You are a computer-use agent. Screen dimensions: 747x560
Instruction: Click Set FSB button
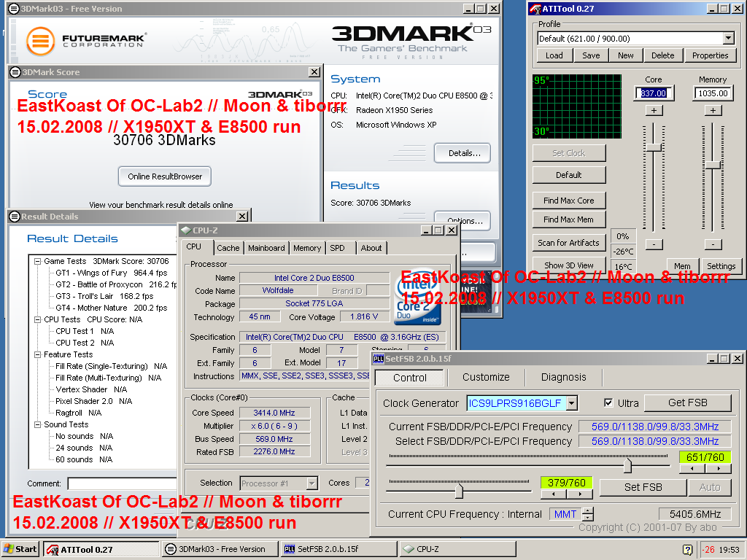[643, 487]
